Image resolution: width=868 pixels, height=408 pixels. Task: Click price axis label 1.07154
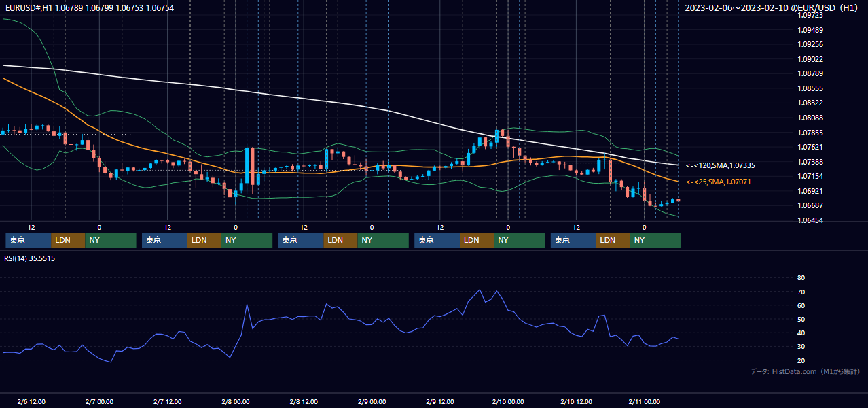pos(810,176)
